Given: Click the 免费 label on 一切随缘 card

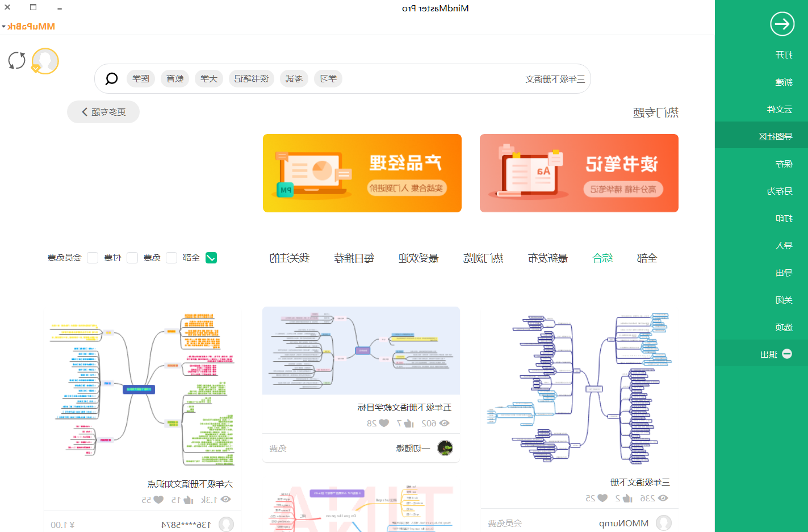Looking at the screenshot, I should point(278,448).
